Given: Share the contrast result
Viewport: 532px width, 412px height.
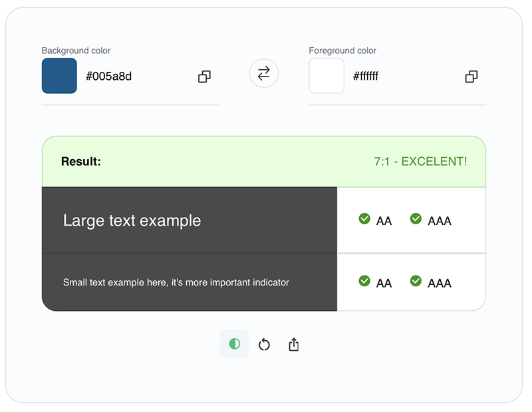Looking at the screenshot, I should point(294,344).
